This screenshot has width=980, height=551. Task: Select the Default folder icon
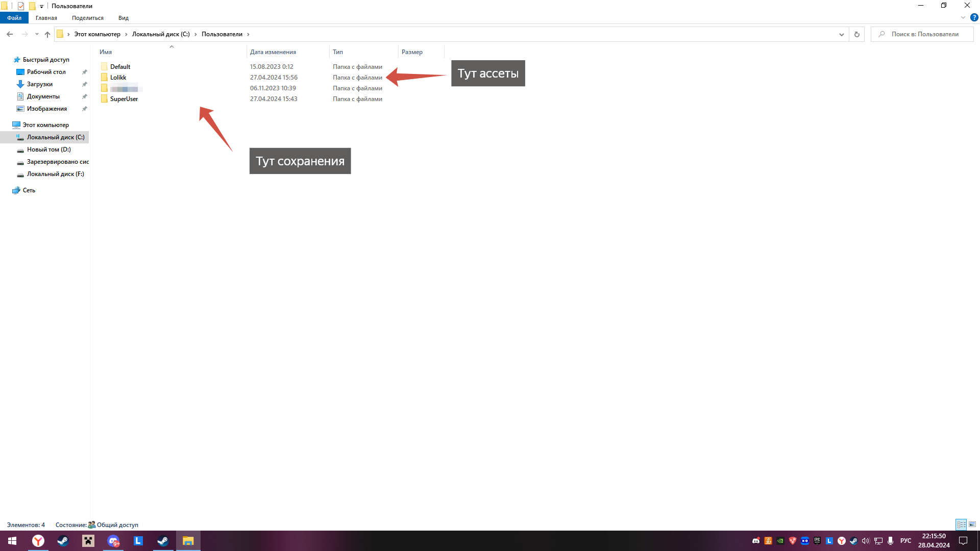click(x=104, y=67)
